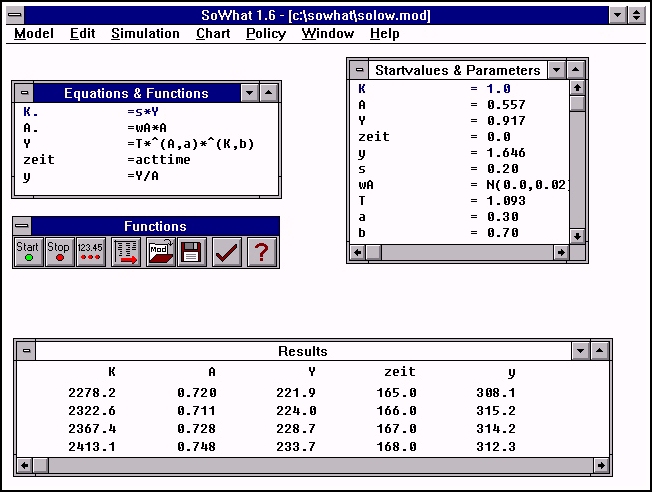Open the Simulation menu
Viewport: 652px width, 492px height.
145,33
